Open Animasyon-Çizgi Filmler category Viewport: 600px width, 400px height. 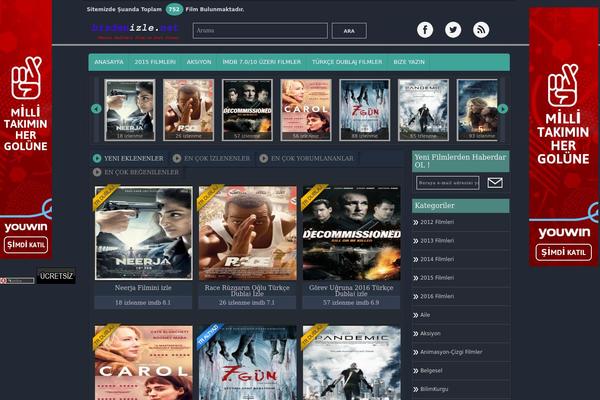tap(451, 352)
